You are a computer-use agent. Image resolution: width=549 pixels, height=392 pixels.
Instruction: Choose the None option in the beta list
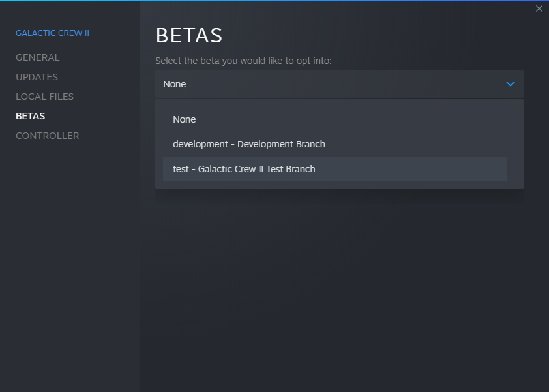coord(185,119)
